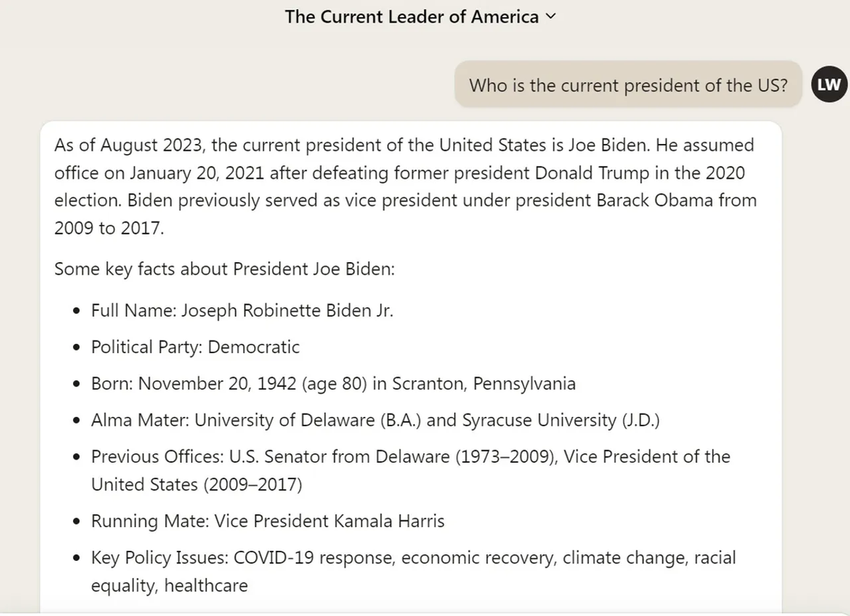The height and width of the screenshot is (616, 850).
Task: Click the "Born" label in the list
Action: pyautogui.click(x=112, y=384)
